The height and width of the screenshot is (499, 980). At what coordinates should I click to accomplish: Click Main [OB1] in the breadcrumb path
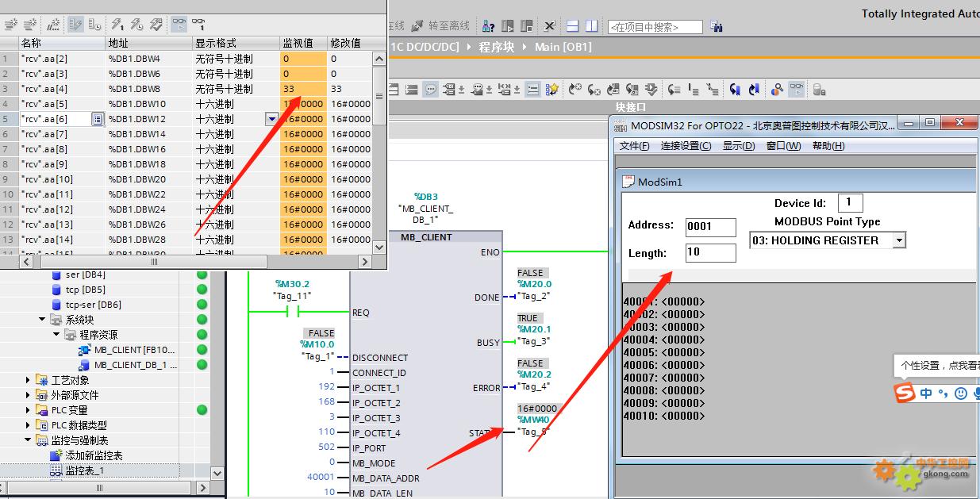click(563, 47)
